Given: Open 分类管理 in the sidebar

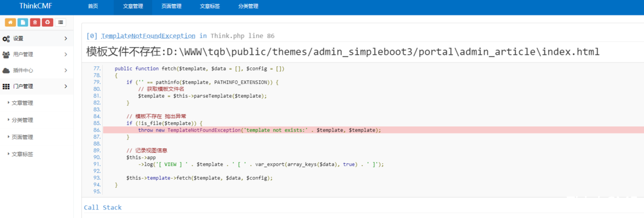Looking at the screenshot, I should [22, 120].
